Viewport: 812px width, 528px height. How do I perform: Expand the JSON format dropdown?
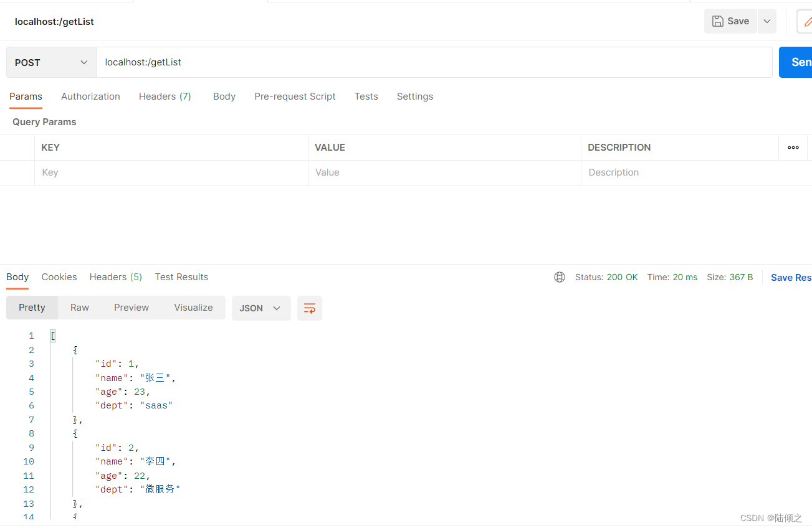261,308
